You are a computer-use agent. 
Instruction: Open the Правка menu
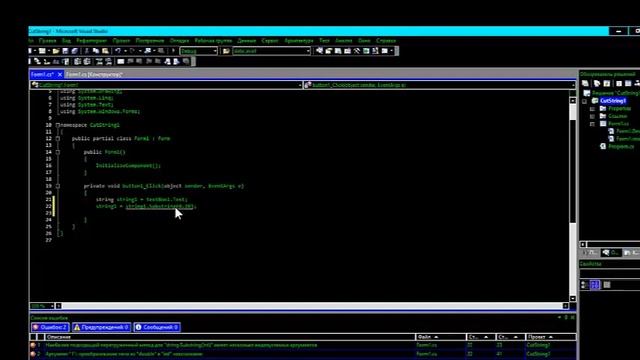(x=48, y=41)
